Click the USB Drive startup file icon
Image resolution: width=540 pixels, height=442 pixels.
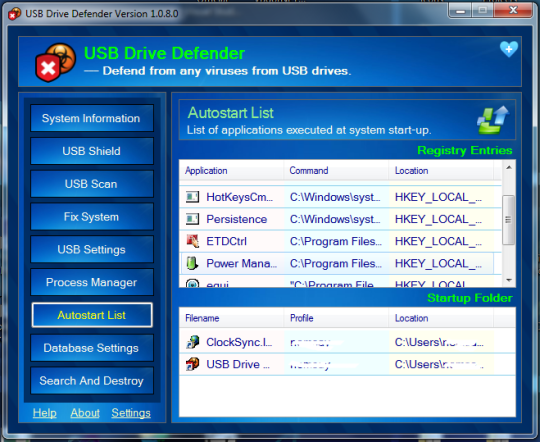[x=193, y=364]
